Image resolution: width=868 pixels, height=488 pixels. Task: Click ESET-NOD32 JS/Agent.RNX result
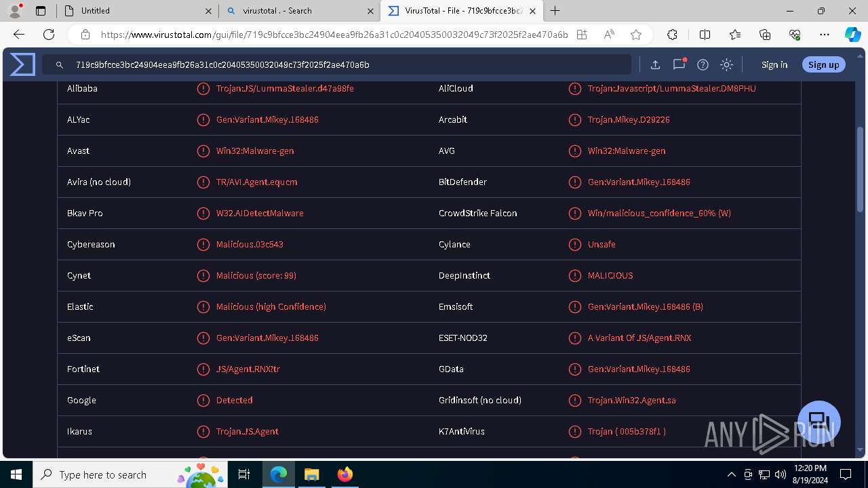639,338
